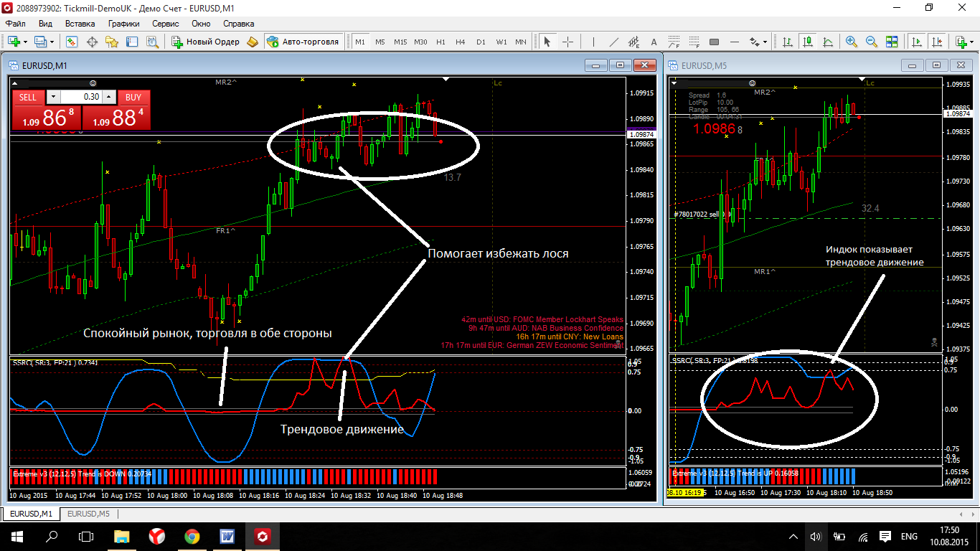Toggle Auto-trading on or off

click(302, 42)
